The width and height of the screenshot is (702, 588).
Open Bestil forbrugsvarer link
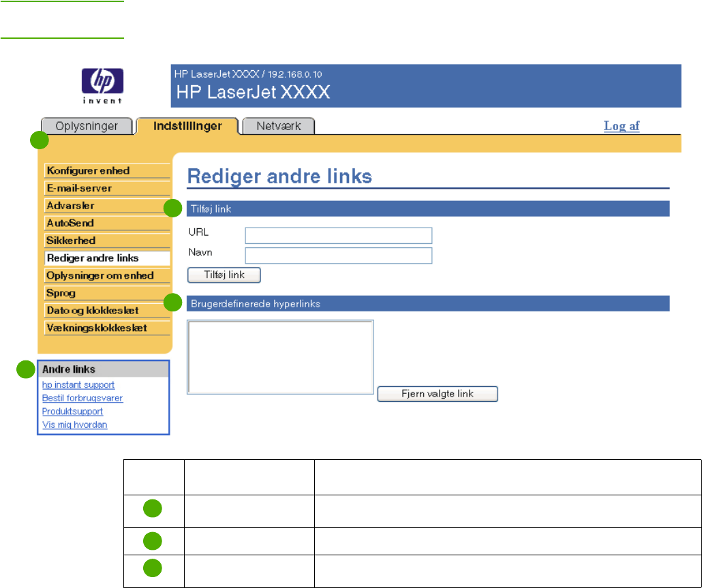click(82, 399)
